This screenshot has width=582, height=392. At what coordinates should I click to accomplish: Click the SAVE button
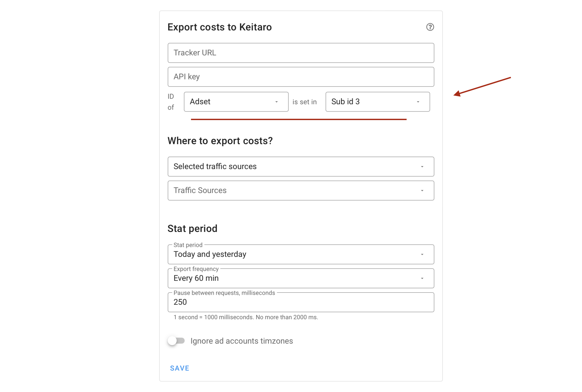click(x=180, y=368)
